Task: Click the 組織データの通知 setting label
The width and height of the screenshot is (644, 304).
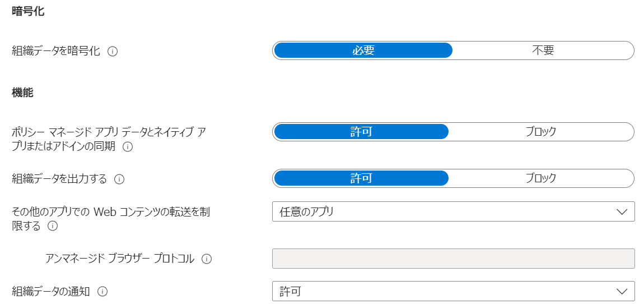Action: click(51, 292)
